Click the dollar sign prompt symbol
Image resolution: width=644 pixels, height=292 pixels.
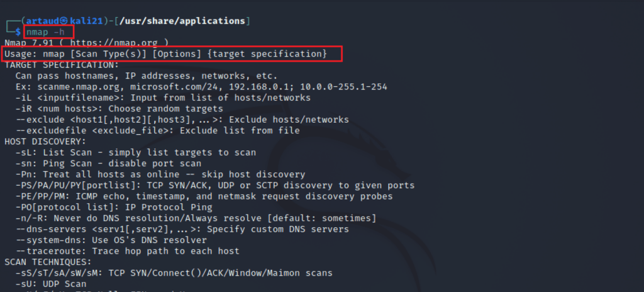pyautogui.click(x=18, y=32)
